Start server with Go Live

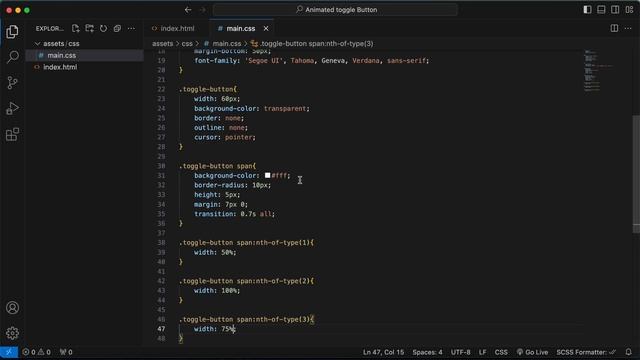point(532,352)
